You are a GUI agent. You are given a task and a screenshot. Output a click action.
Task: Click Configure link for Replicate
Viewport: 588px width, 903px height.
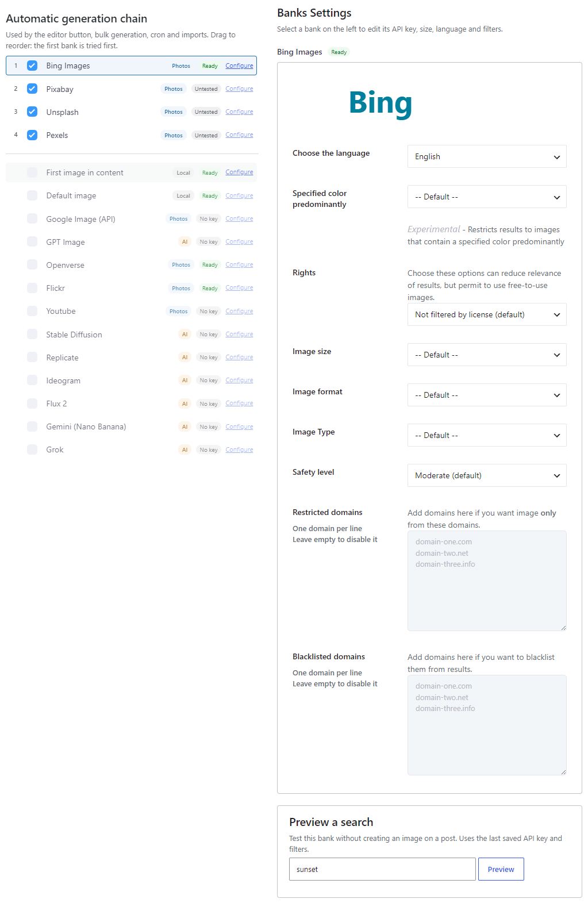(239, 357)
